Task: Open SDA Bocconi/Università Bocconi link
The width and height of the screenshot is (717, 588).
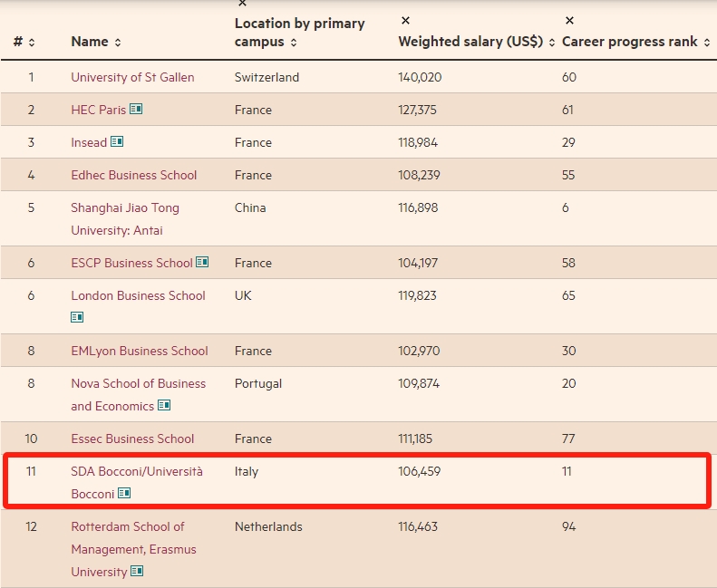Action: pos(137,483)
